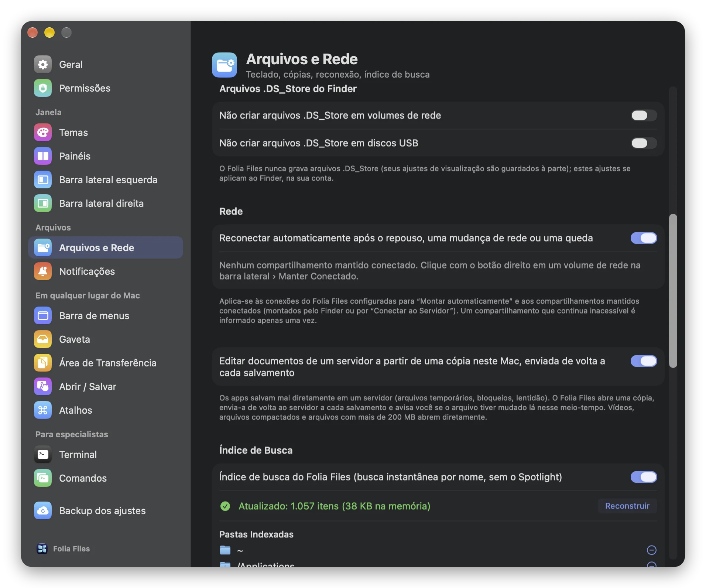Click the vertical scrollbar thumb
706x588 pixels.
tap(673, 291)
